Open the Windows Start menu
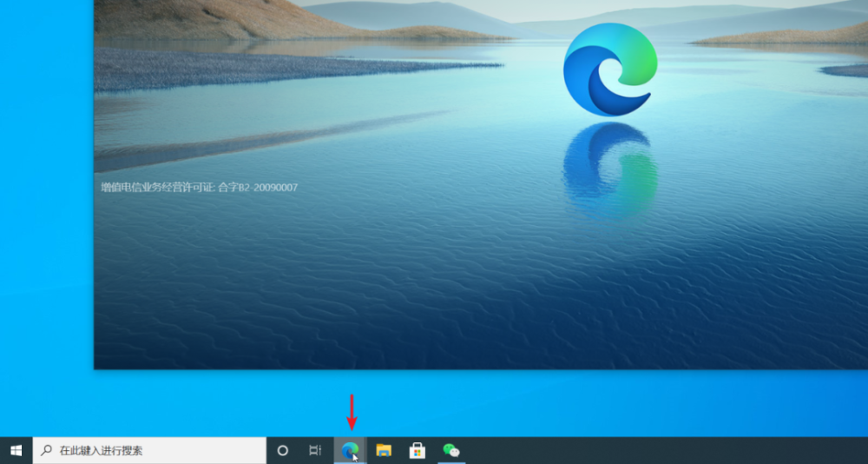868x464 pixels. [x=16, y=451]
